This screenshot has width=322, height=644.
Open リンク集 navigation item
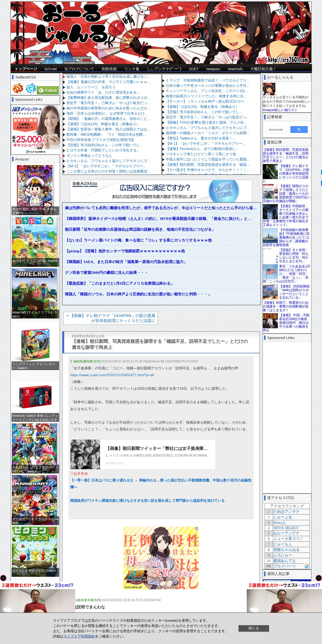(x=132, y=69)
